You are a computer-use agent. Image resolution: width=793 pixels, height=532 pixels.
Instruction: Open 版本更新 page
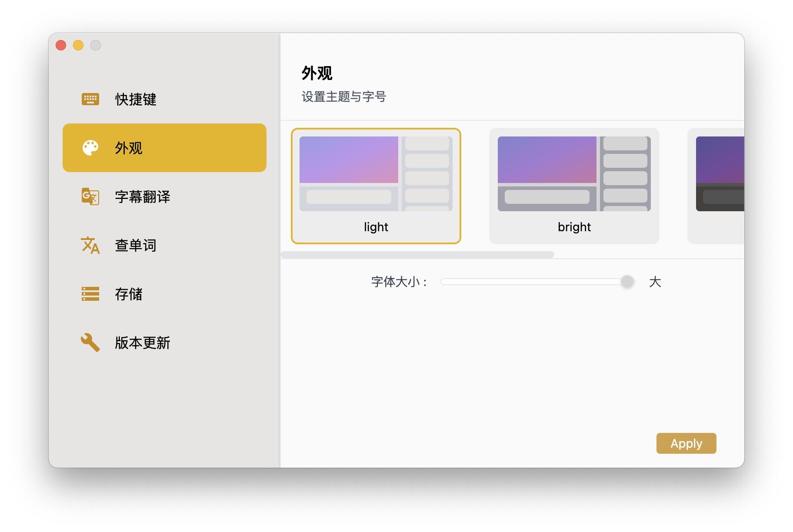coord(164,342)
